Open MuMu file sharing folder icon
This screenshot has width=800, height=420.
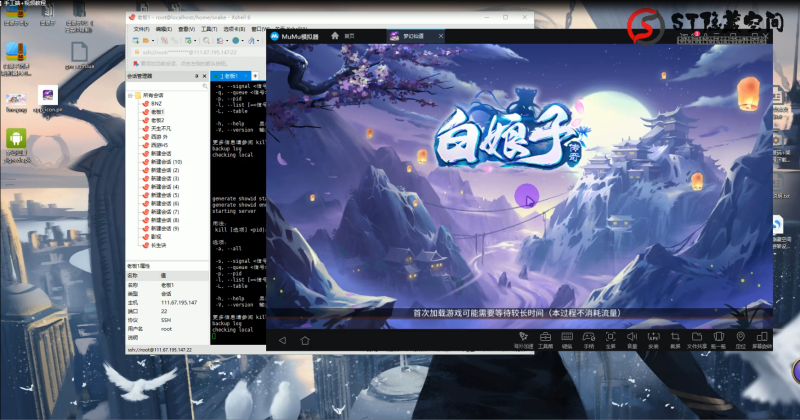pyautogui.click(x=696, y=339)
